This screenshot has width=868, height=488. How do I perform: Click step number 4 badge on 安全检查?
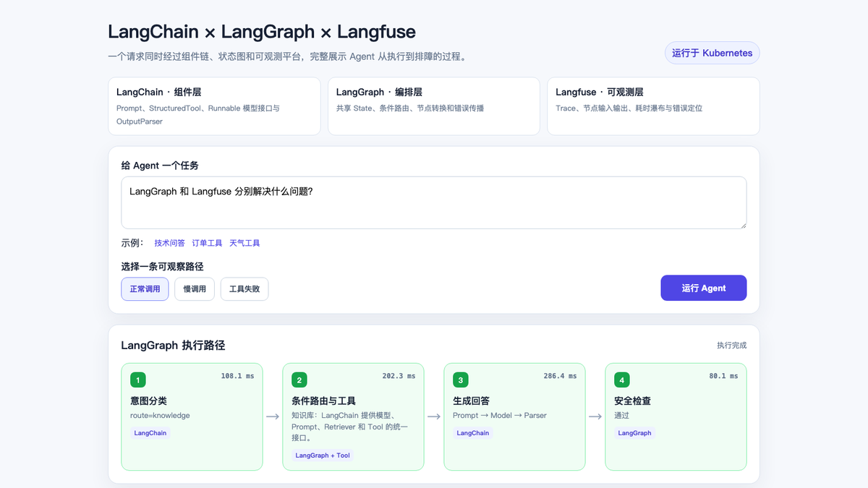[622, 380]
